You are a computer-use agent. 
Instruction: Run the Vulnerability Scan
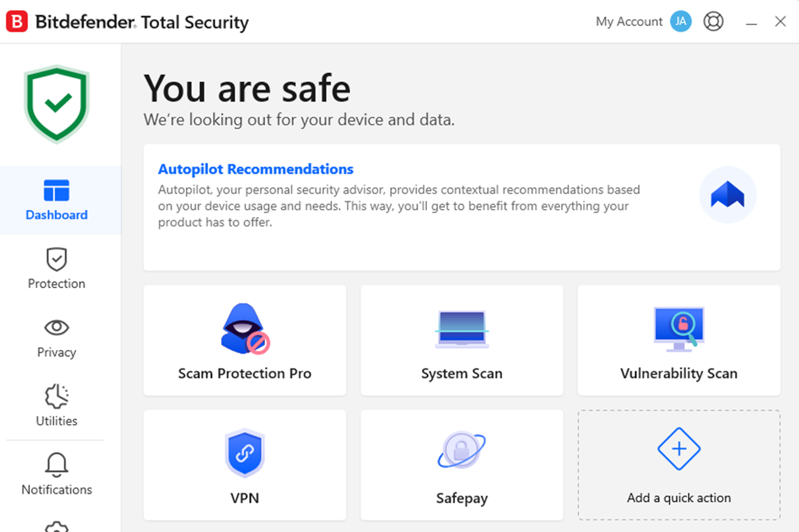679,341
